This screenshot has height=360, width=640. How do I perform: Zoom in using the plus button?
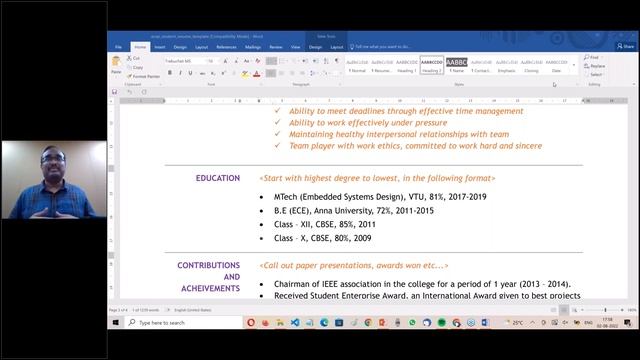point(622,310)
